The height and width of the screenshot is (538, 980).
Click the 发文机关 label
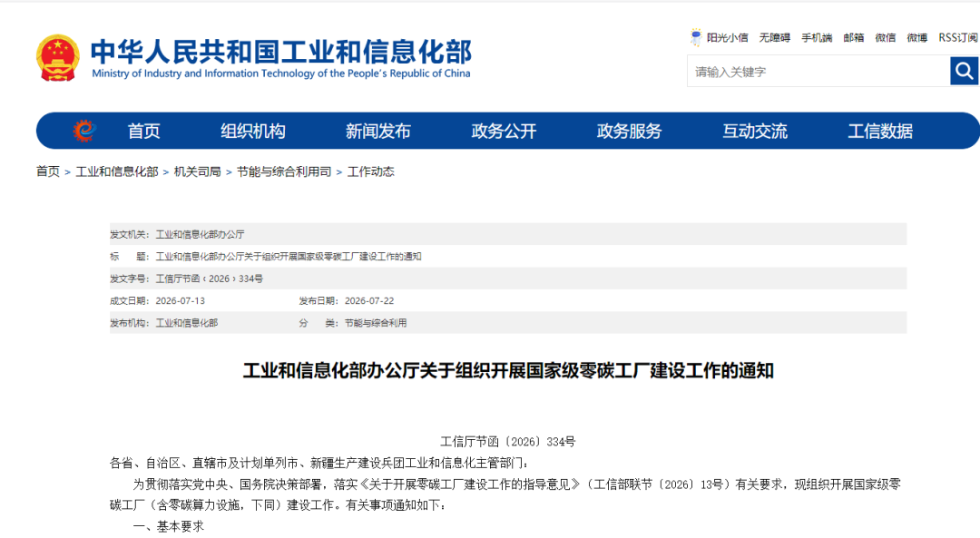(x=130, y=234)
